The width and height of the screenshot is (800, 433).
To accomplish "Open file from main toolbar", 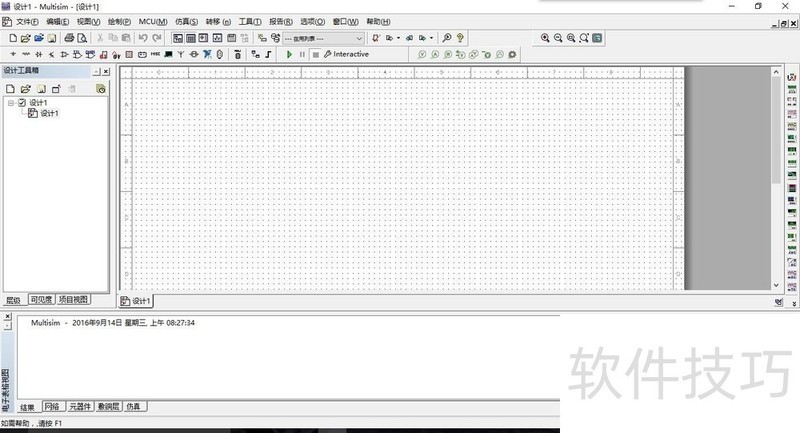I will point(26,38).
